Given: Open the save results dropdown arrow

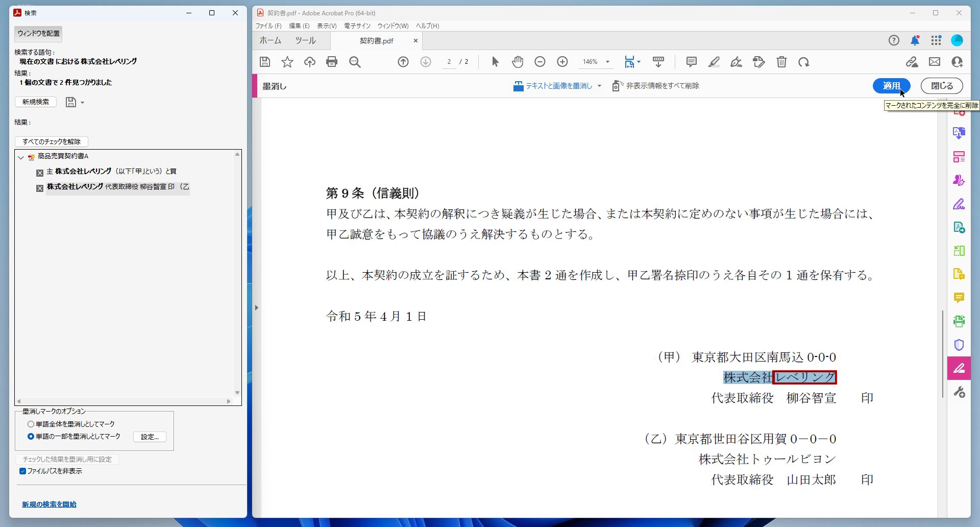Looking at the screenshot, I should click(82, 103).
